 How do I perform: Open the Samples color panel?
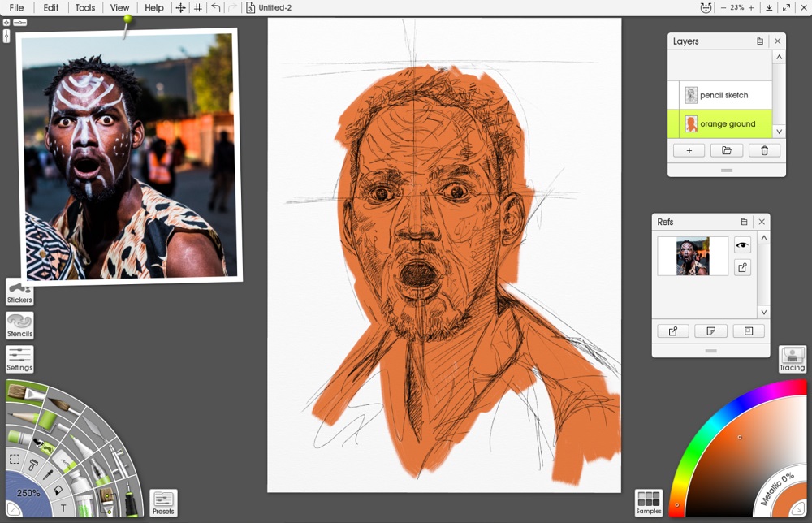[x=648, y=504]
